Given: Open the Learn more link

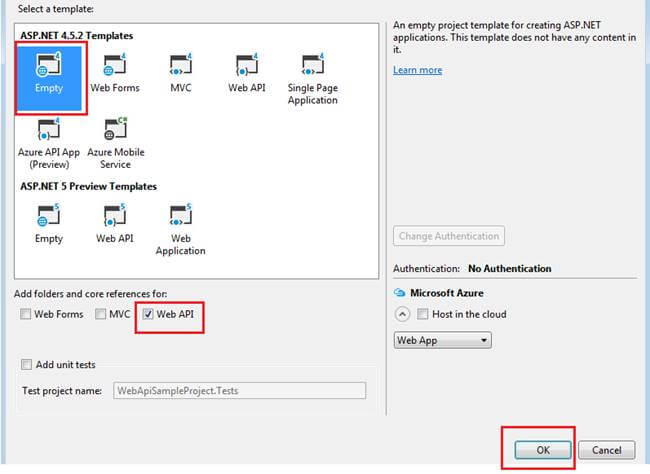Looking at the screenshot, I should 417,70.
